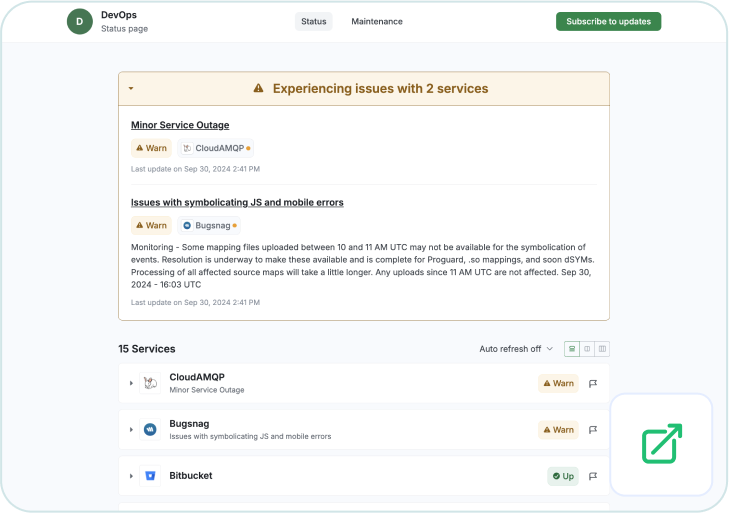
Task: Click the Bugsnag tag in incident banner
Action: pyautogui.click(x=209, y=226)
